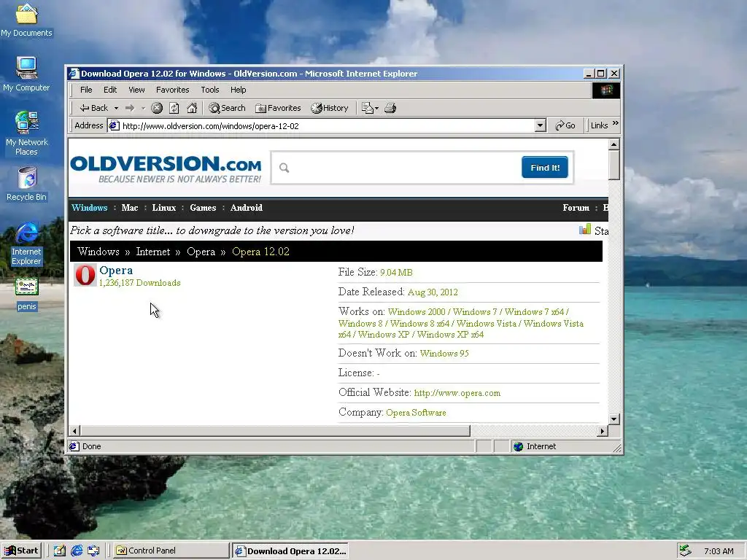
Task: Open the Search pane in IE toolbar
Action: point(228,108)
